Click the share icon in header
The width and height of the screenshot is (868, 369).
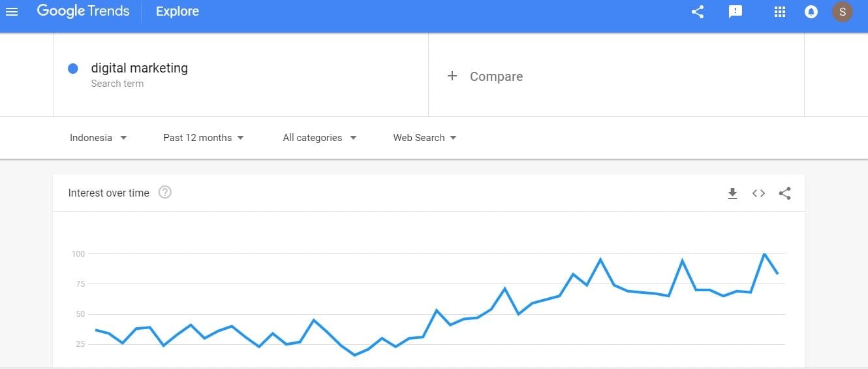[698, 12]
